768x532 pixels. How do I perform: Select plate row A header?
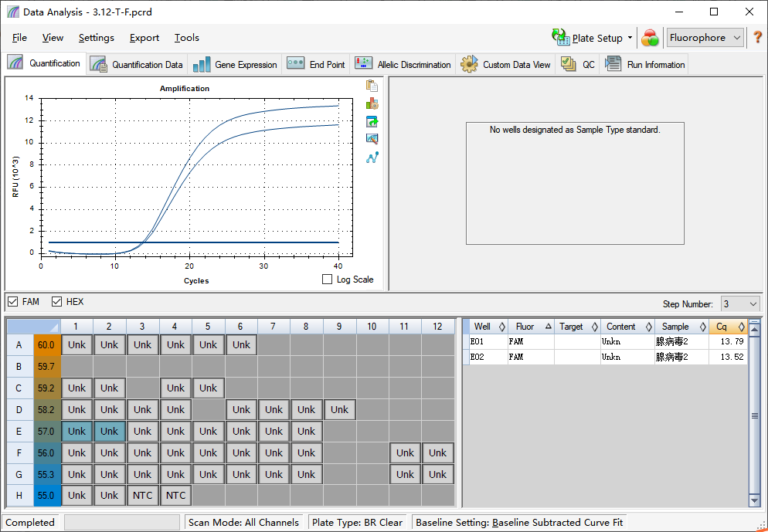click(x=19, y=344)
